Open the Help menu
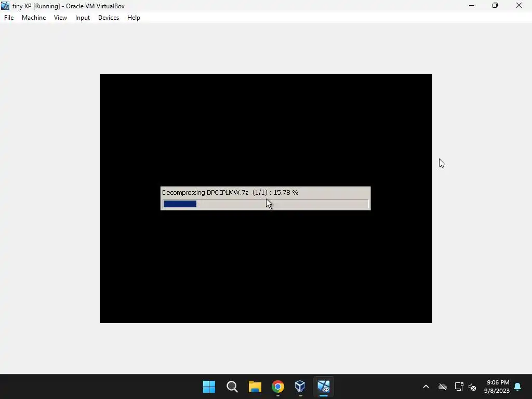532x399 pixels. click(x=134, y=18)
